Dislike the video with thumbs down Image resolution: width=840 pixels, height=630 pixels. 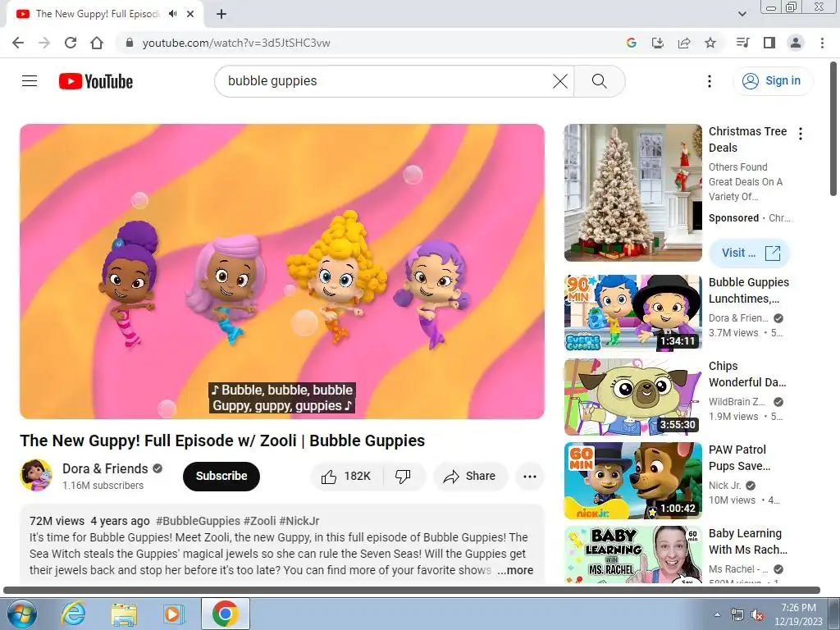[403, 476]
